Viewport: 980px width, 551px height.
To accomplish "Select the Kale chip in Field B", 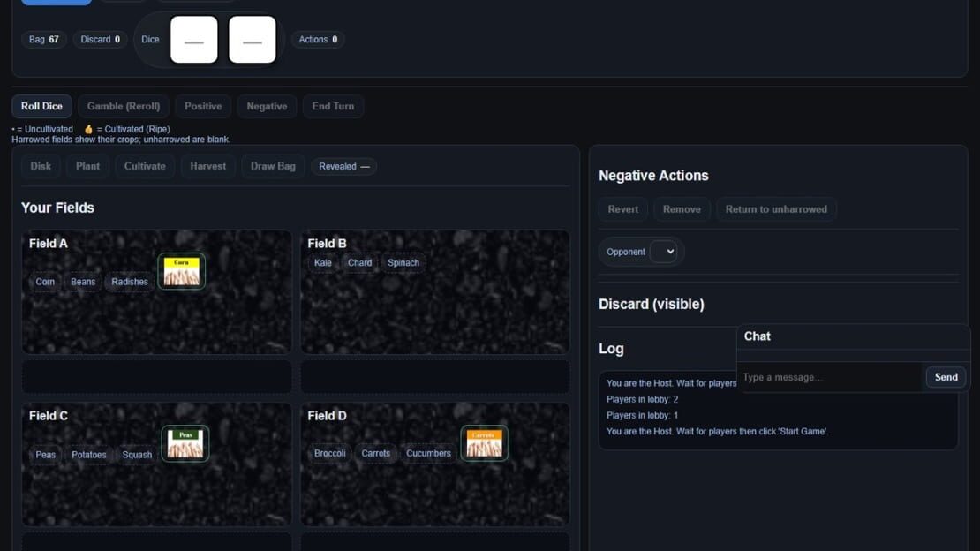I will [323, 262].
